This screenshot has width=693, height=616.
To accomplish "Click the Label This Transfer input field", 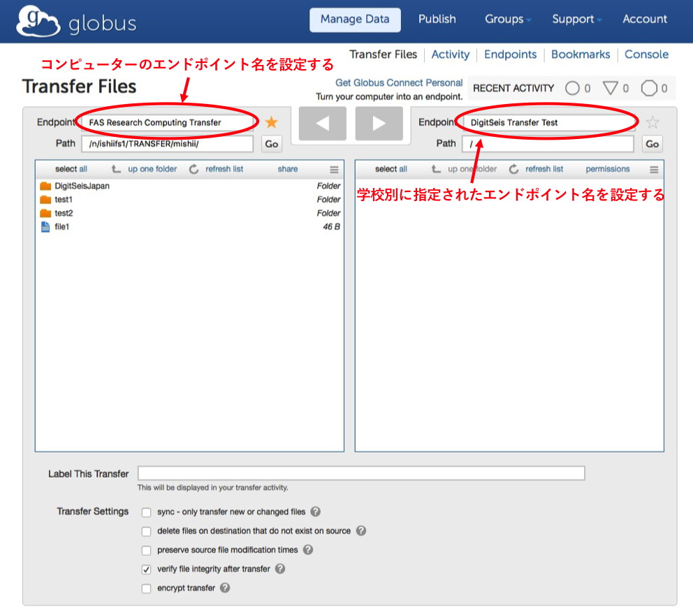I will pos(361,473).
